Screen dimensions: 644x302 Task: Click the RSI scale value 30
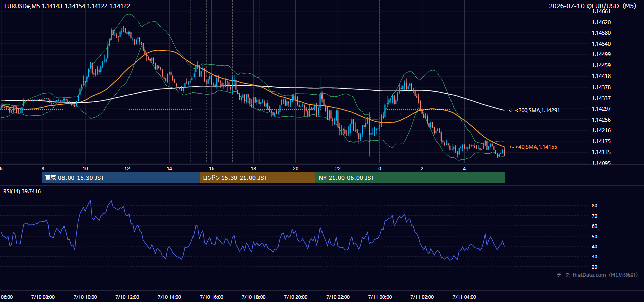594,257
